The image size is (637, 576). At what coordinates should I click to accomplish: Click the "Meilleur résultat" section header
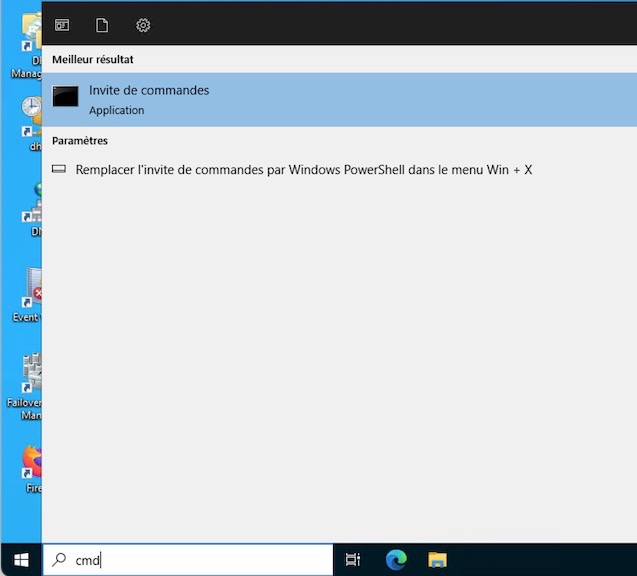[x=93, y=60]
